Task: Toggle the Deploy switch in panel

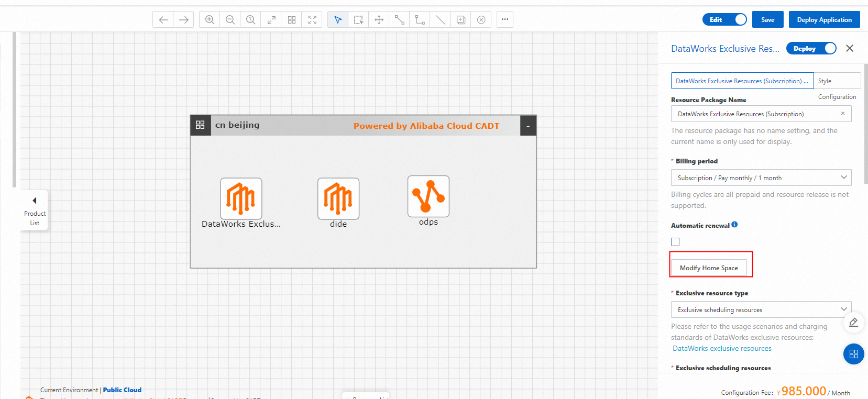Action: 811,48
